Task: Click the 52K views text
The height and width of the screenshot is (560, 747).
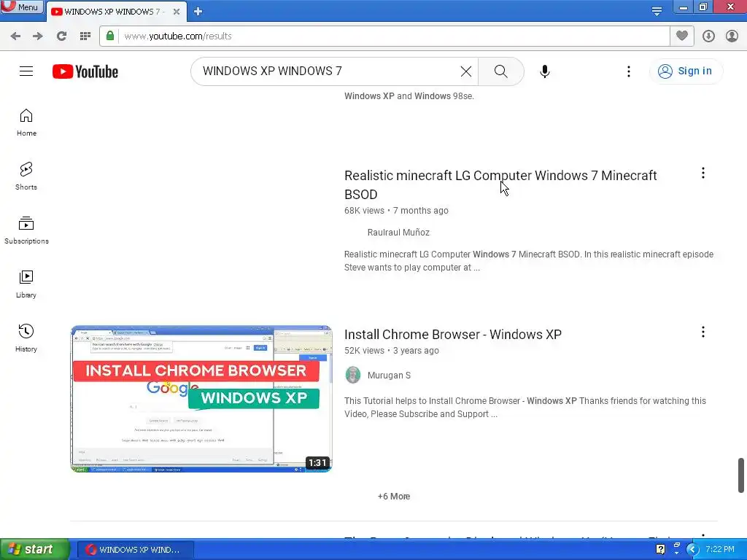Action: coord(364,351)
